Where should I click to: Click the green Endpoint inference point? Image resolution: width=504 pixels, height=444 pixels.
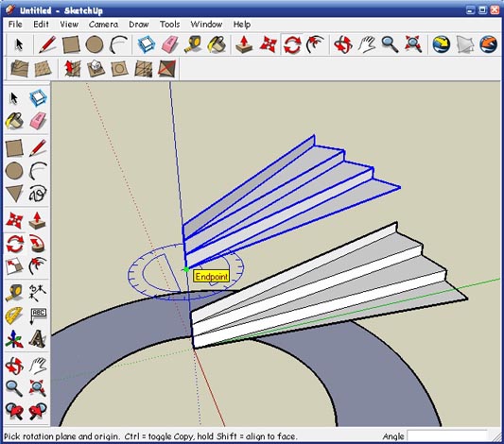click(x=186, y=269)
